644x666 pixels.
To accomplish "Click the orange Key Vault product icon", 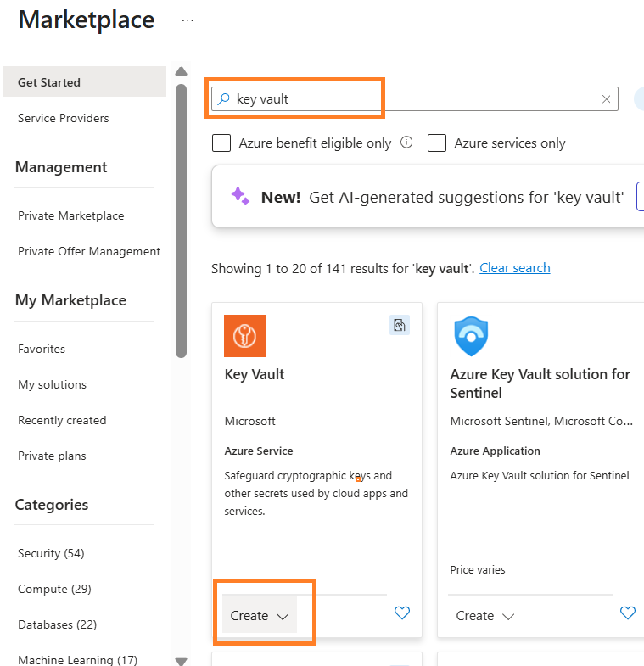I will (245, 336).
